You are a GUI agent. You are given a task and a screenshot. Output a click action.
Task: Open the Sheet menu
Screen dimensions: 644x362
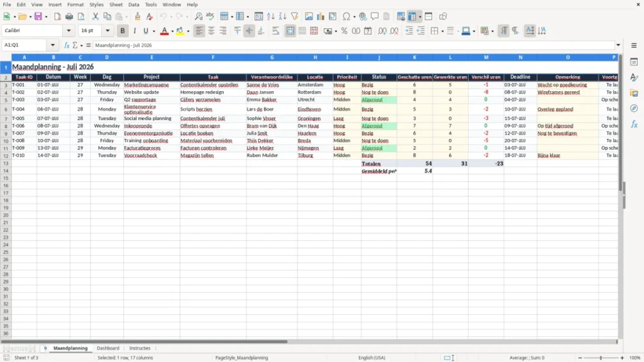(x=116, y=4)
